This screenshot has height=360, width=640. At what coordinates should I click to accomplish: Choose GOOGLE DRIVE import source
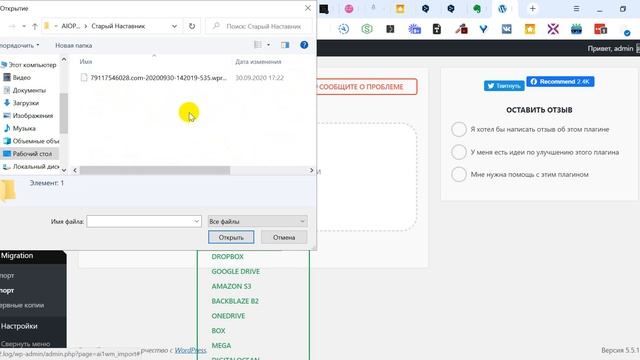[x=236, y=271]
